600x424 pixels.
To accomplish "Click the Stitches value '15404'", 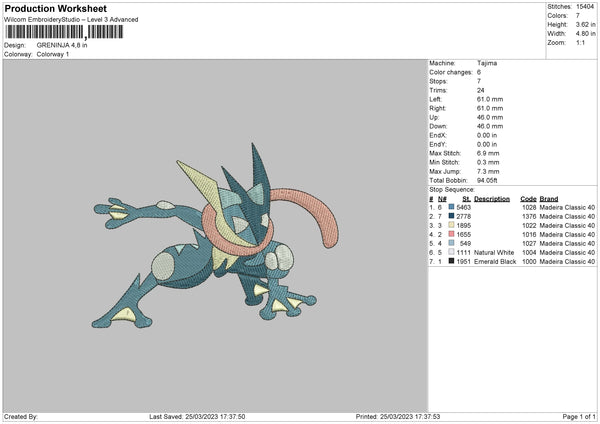I will click(x=585, y=7).
